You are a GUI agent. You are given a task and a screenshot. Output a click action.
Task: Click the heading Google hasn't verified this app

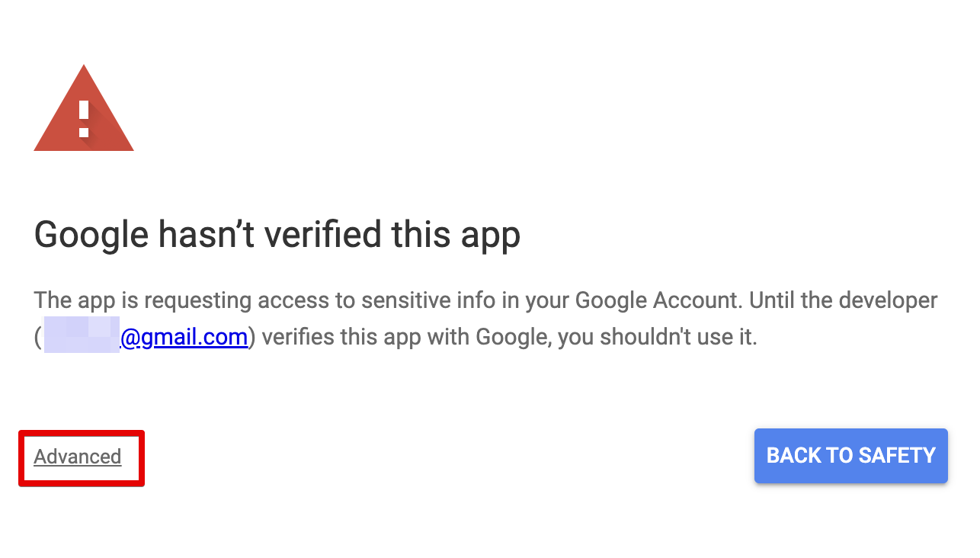[277, 234]
